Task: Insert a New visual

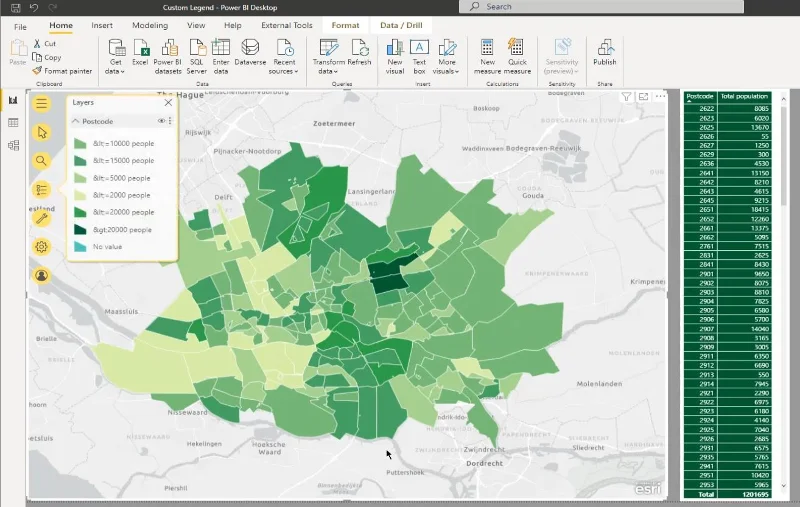Action: point(395,57)
